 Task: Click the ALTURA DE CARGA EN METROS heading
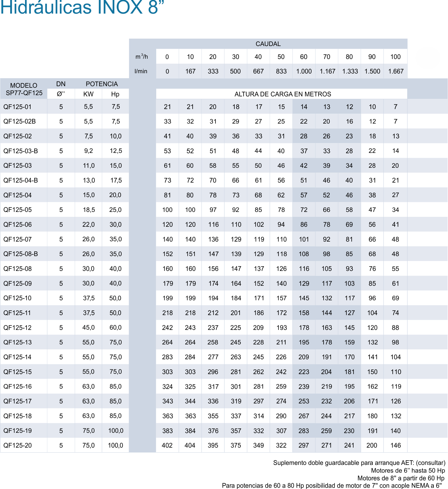tap(283, 94)
